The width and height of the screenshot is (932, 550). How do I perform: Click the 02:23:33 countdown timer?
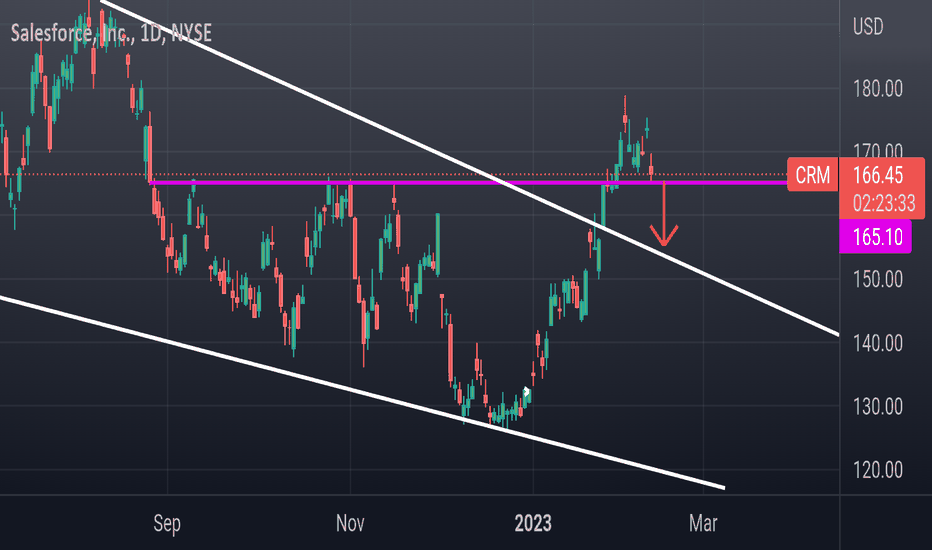884,203
